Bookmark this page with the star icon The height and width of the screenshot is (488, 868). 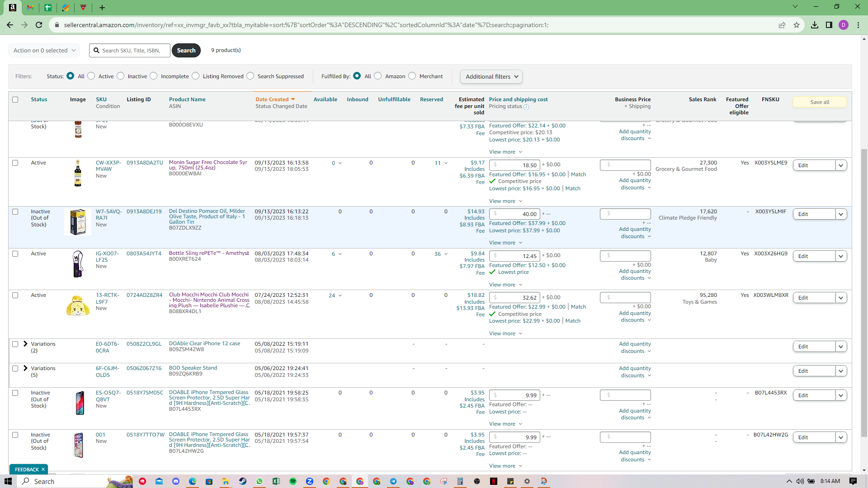click(797, 25)
